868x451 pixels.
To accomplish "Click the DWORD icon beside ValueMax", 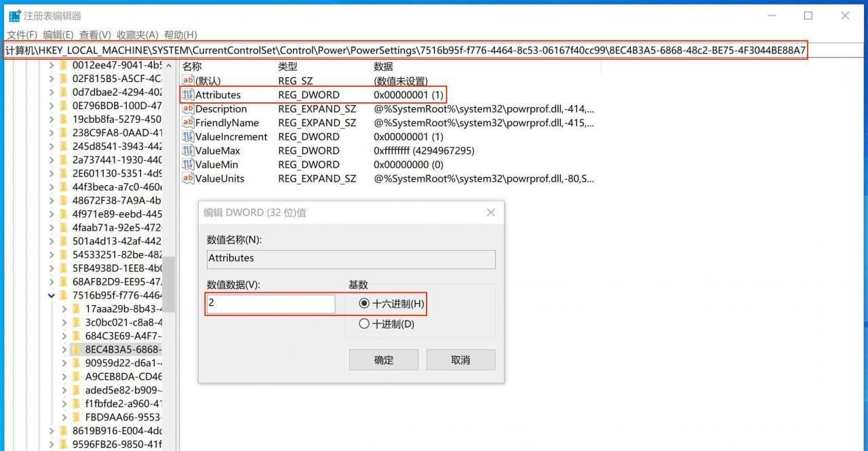I will pyautogui.click(x=188, y=151).
